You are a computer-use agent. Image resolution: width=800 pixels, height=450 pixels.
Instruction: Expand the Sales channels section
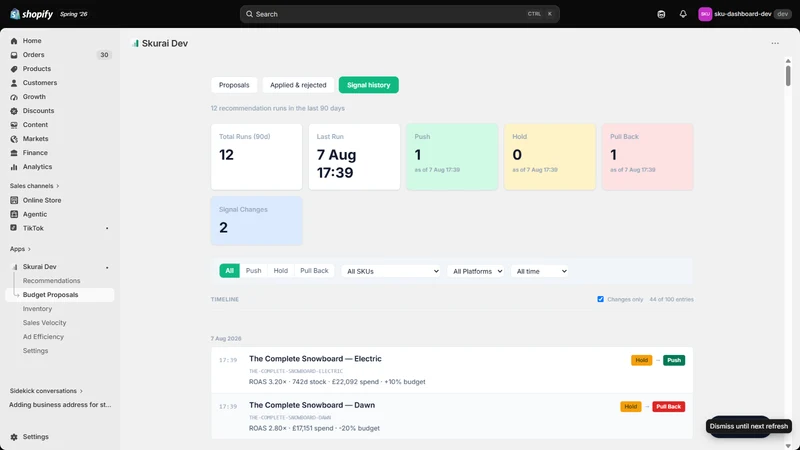coord(34,186)
